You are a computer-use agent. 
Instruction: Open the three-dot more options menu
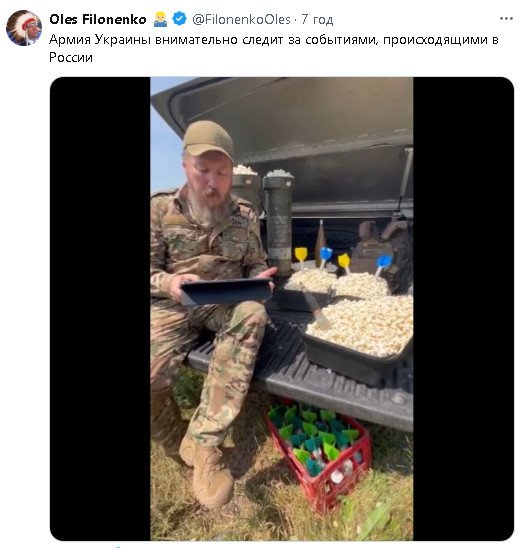(506, 19)
